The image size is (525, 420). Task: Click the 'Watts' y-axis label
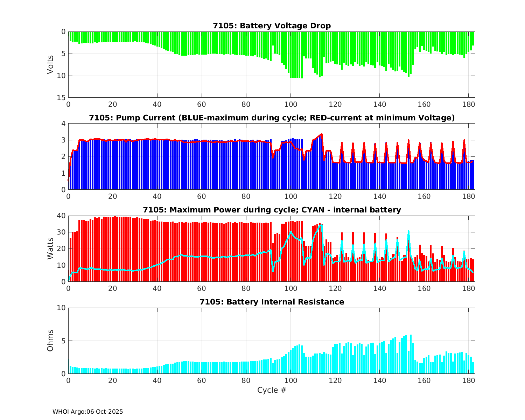pyautogui.click(x=50, y=248)
